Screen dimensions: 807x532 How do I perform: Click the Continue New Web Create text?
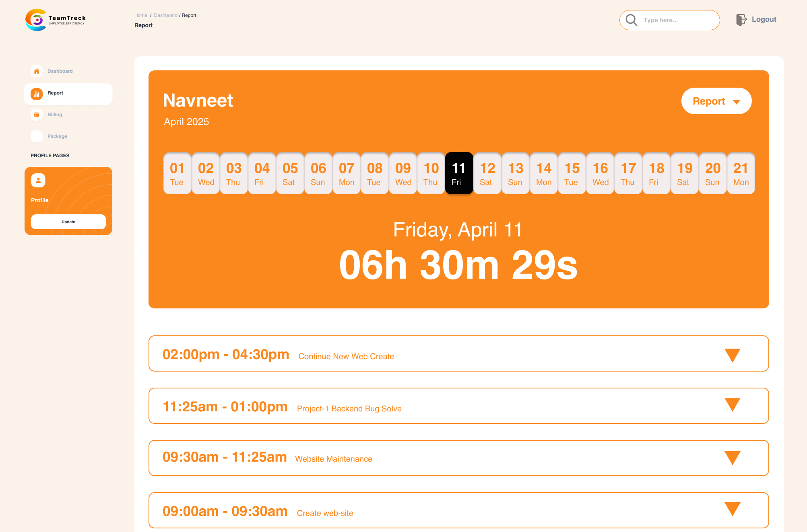pos(346,356)
